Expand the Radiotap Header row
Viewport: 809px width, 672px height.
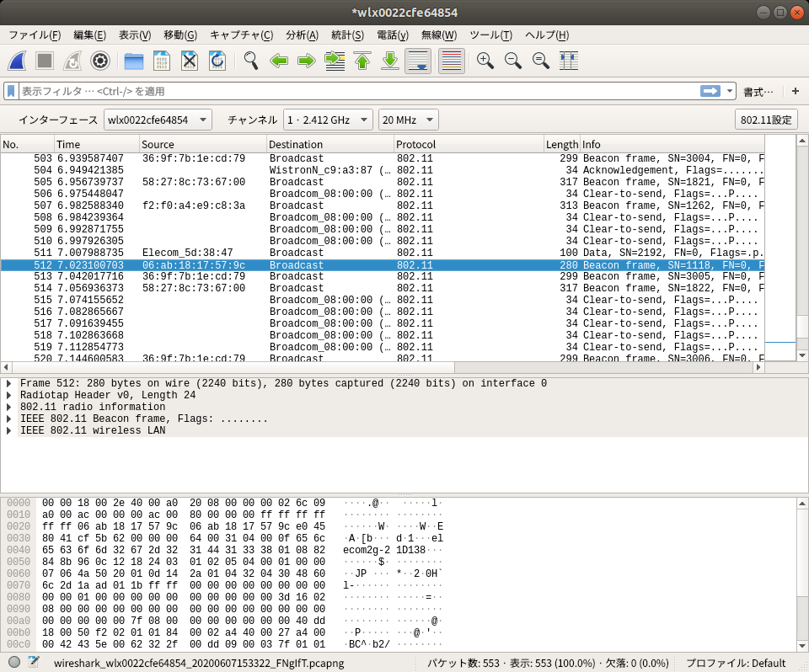point(8,395)
